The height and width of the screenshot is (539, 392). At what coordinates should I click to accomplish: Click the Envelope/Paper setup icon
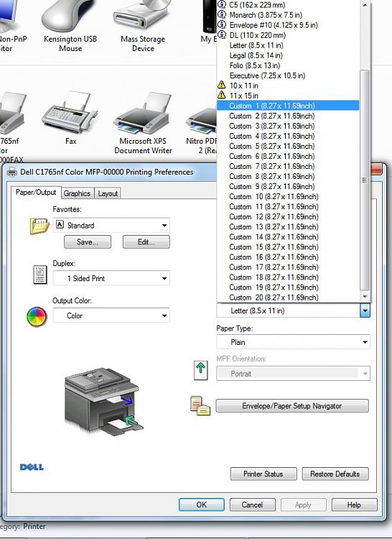tap(200, 405)
